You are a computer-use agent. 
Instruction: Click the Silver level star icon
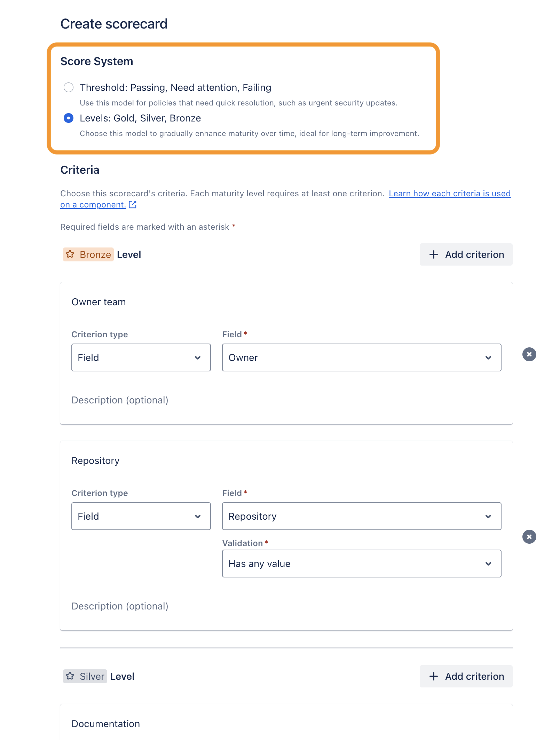[x=71, y=676]
